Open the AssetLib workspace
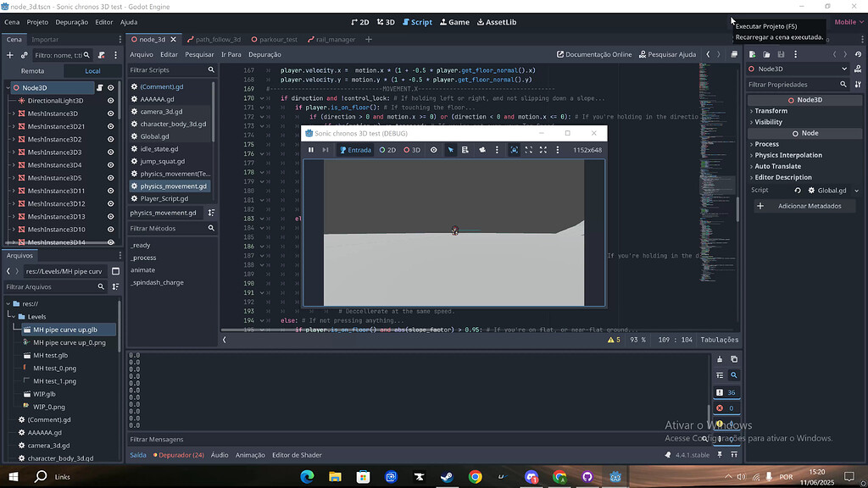The image size is (868, 488). coord(497,22)
